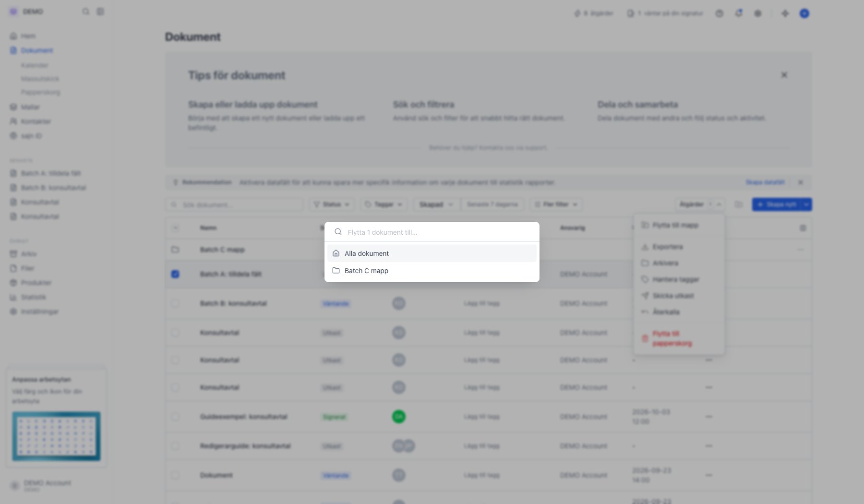Screen dimensions: 864x504
Task: Click the "Skapa nytt" button
Action: point(777,204)
